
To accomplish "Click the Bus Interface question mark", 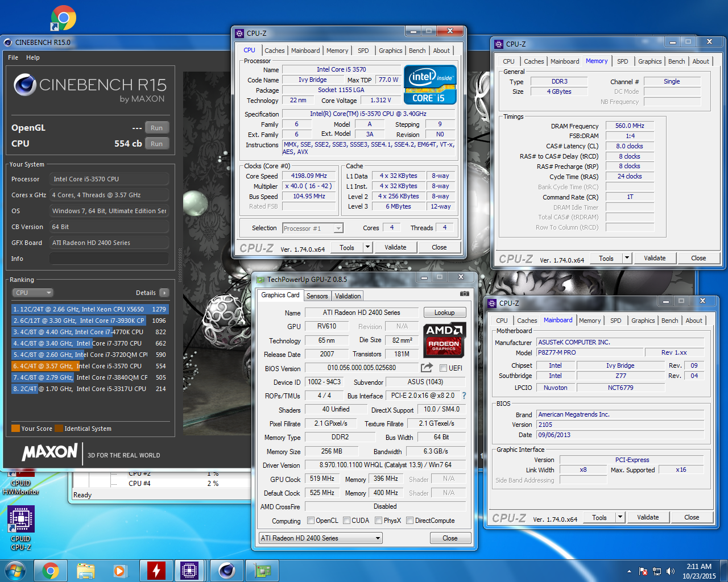I will 464,396.
